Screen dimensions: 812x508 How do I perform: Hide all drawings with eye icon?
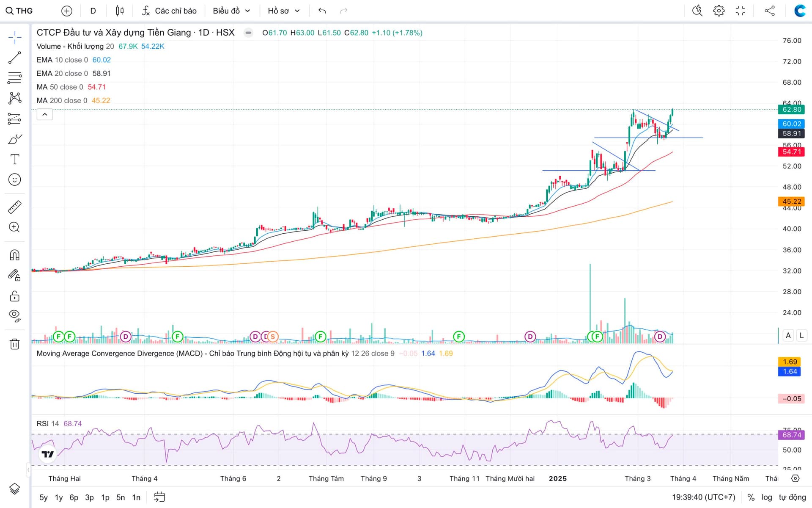(x=14, y=316)
